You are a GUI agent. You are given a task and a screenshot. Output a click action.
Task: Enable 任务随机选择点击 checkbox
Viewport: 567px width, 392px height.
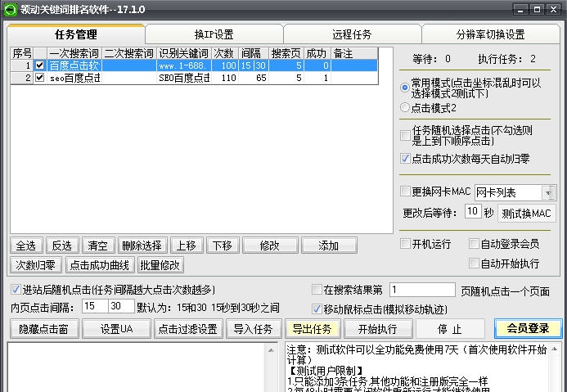[x=405, y=135]
